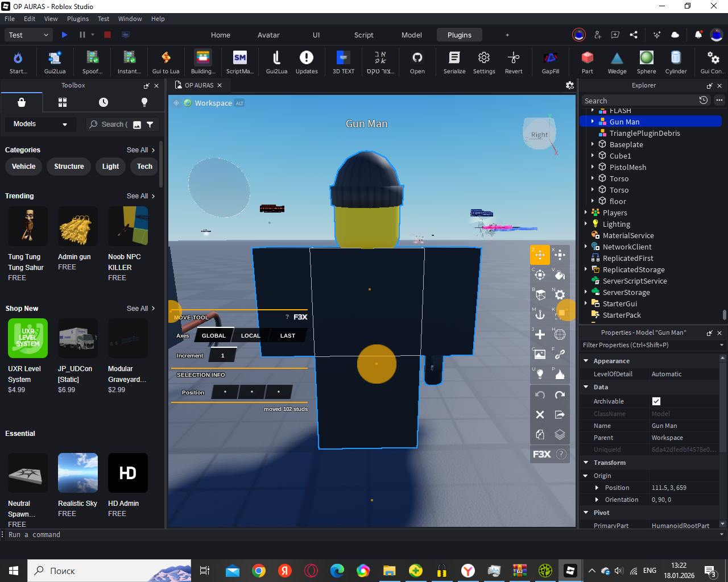Click the Gui to Lua plugin
The image size is (728, 582).
166,62
